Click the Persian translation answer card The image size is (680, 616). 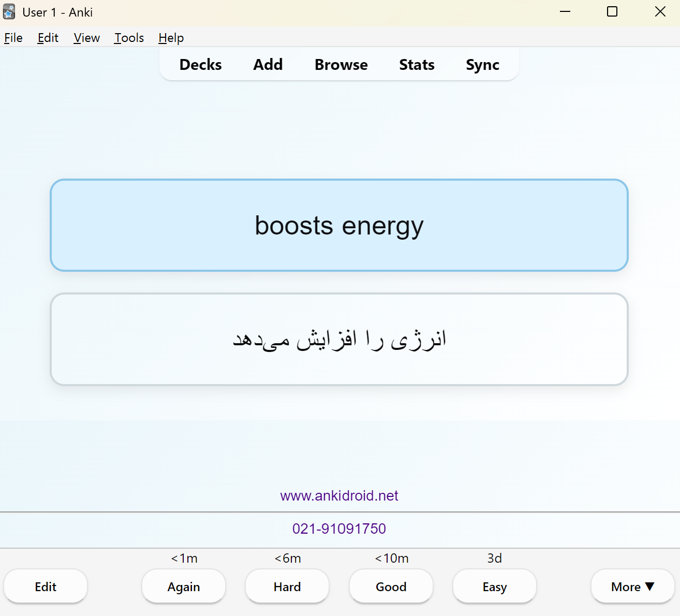click(x=339, y=339)
